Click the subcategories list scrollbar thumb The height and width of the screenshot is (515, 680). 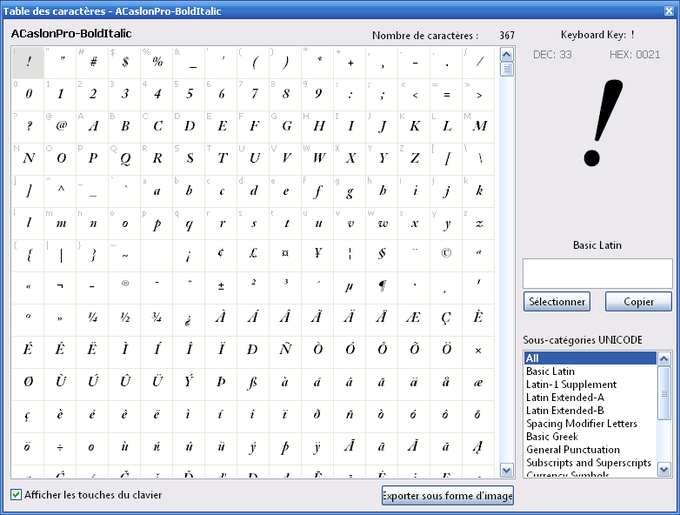point(664,393)
